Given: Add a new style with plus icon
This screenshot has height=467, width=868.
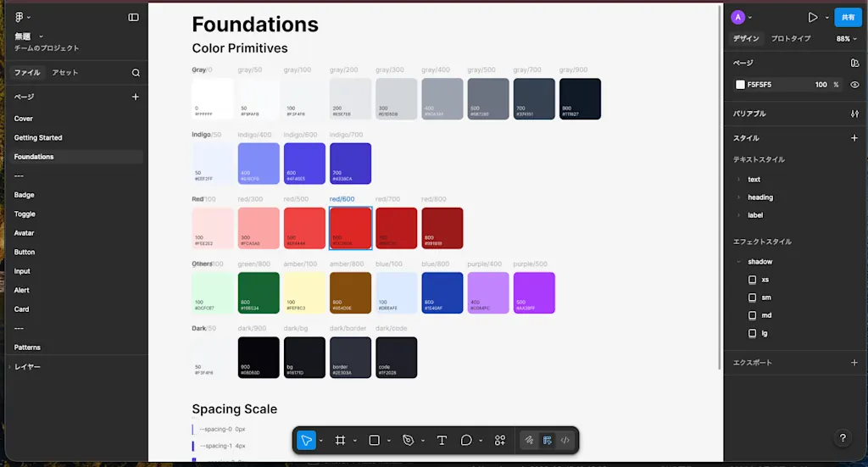Looking at the screenshot, I should point(854,138).
